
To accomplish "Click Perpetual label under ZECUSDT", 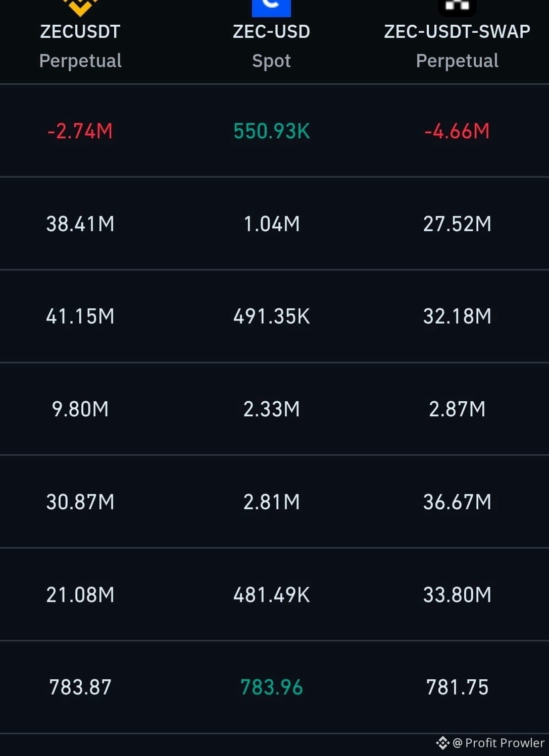I will [x=80, y=61].
